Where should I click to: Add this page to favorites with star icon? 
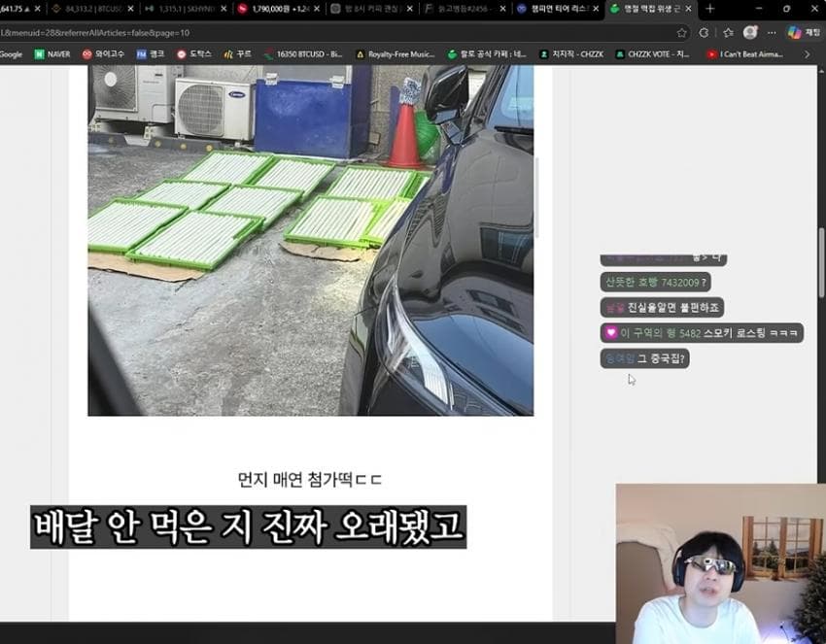[x=681, y=33]
